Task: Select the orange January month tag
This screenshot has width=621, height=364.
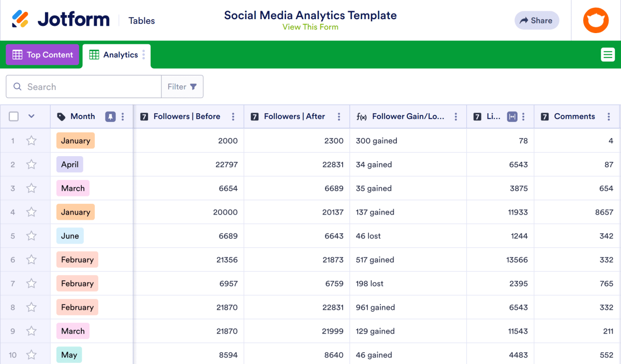Action: 75,140
